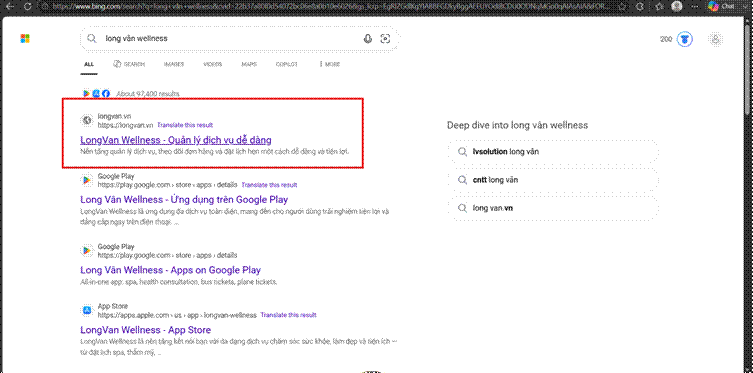Go back using the browser back arrow

11,6
